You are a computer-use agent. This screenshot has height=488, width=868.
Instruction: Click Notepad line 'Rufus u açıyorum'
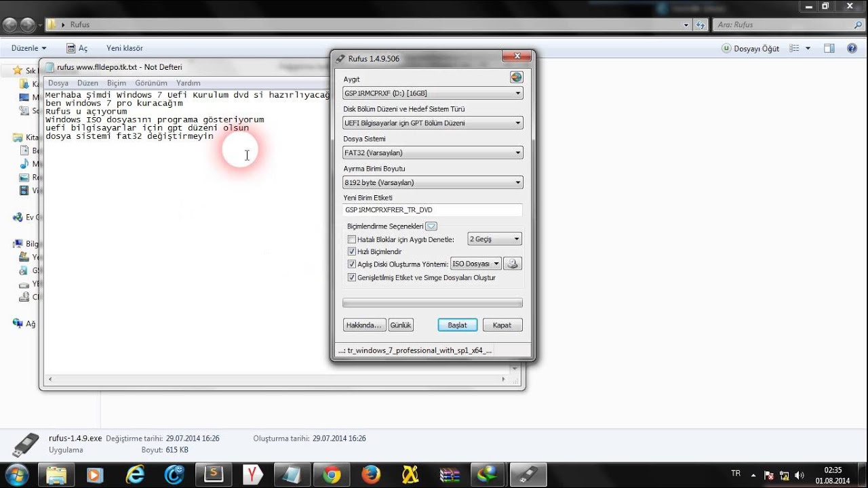click(x=86, y=111)
